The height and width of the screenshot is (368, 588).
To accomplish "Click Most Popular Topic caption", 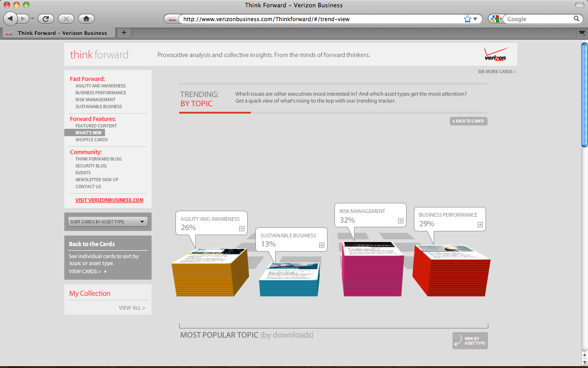I will tap(247, 335).
